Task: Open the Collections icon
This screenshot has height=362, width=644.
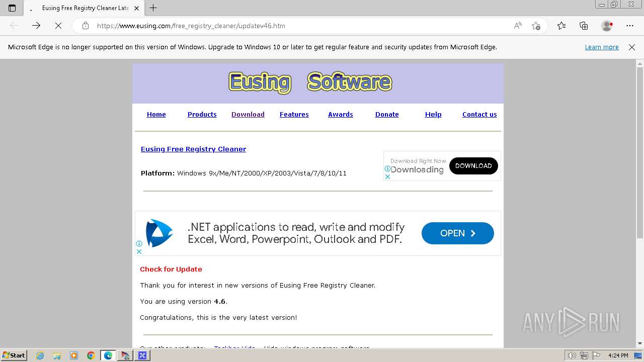Action: [x=584, y=26]
